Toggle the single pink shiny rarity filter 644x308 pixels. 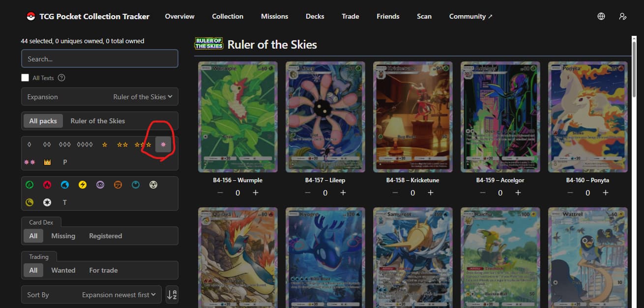pyautogui.click(x=163, y=144)
